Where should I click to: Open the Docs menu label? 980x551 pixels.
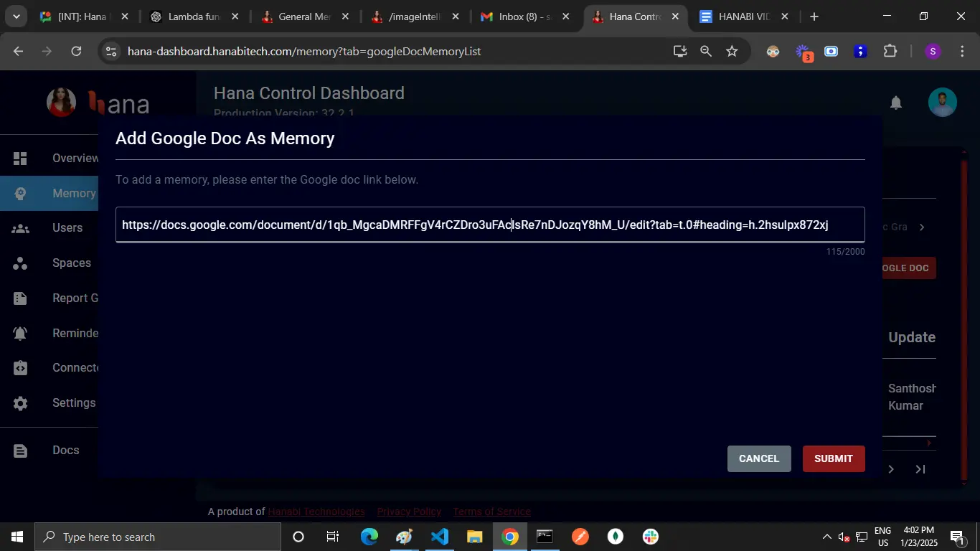tap(65, 450)
